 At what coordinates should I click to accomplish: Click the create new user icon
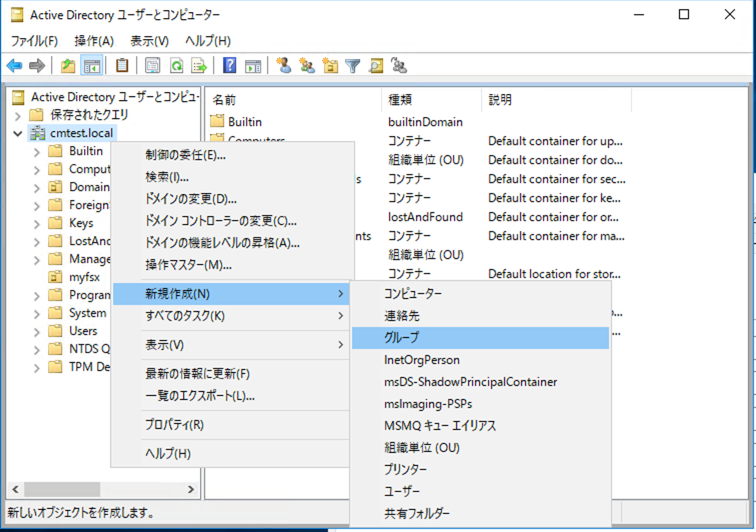pos(284,65)
